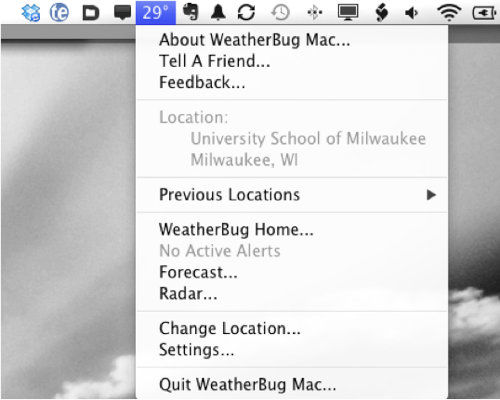Open the TextExpander menu bar icon

pos(59,12)
